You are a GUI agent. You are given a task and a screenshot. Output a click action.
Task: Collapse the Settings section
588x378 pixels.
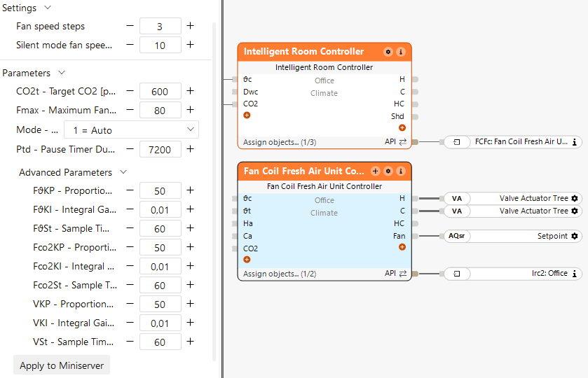click(48, 8)
